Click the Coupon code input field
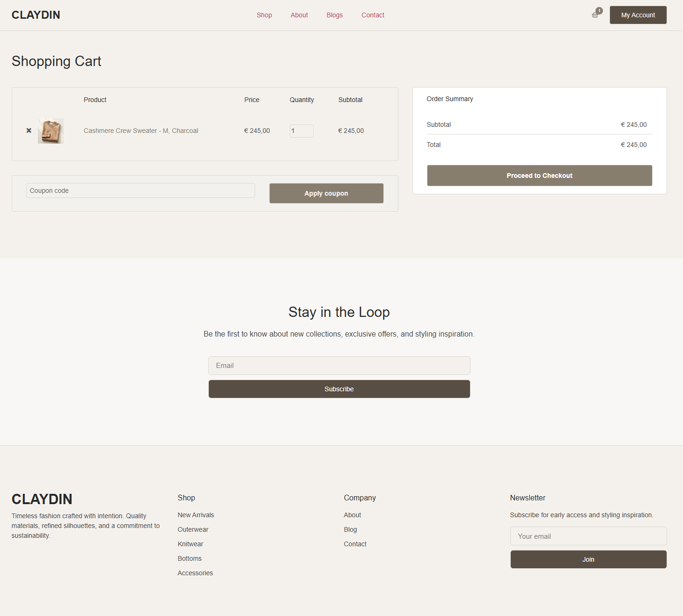This screenshot has height=616, width=683. pyautogui.click(x=140, y=191)
